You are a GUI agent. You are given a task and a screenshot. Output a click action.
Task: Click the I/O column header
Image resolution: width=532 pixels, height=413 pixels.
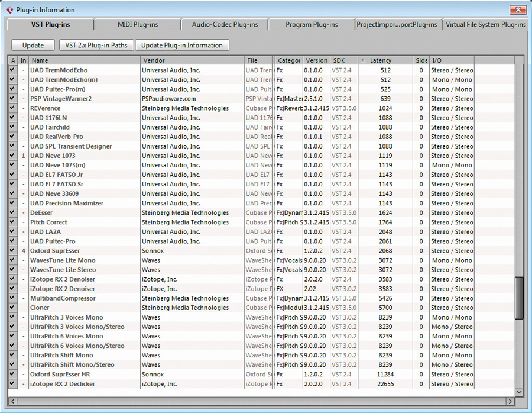click(x=452, y=60)
